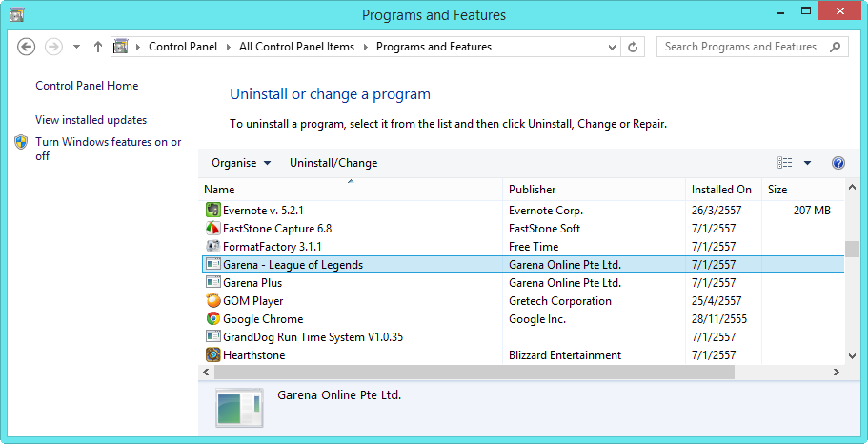Click the vertical scrollbar thumb
The image size is (868, 444).
pyautogui.click(x=852, y=249)
